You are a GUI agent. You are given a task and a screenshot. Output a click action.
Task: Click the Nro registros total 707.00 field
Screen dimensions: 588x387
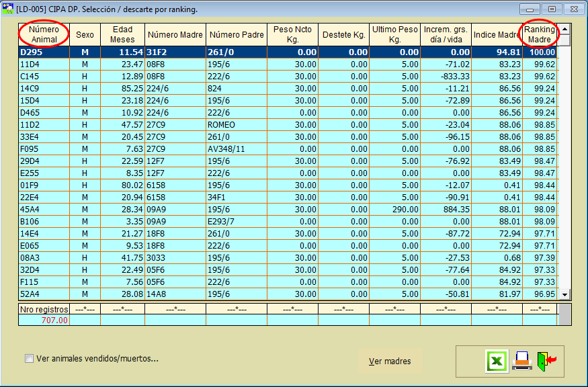(x=44, y=320)
